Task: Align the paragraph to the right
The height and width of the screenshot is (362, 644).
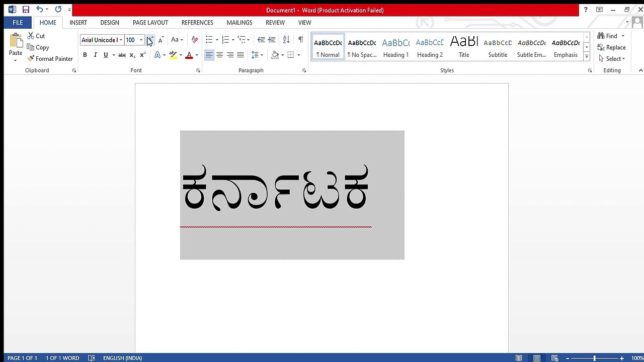Action: coord(230,55)
